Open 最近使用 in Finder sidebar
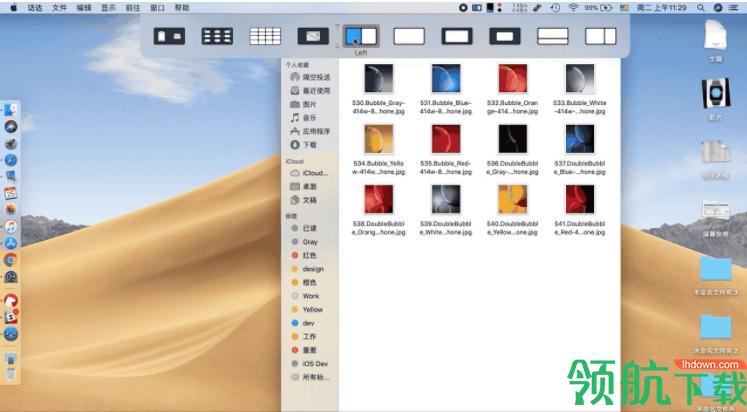Image resolution: width=747 pixels, height=412 pixels. click(310, 90)
